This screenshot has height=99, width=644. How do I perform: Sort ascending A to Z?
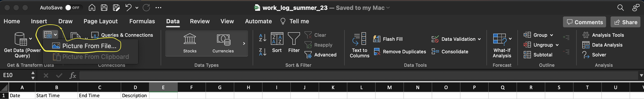pyautogui.click(x=263, y=38)
